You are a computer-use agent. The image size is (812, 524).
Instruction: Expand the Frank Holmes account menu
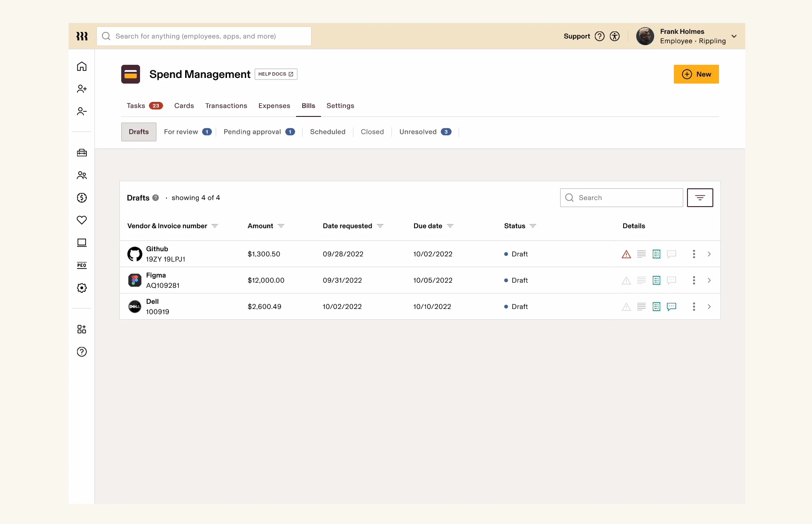click(x=734, y=36)
